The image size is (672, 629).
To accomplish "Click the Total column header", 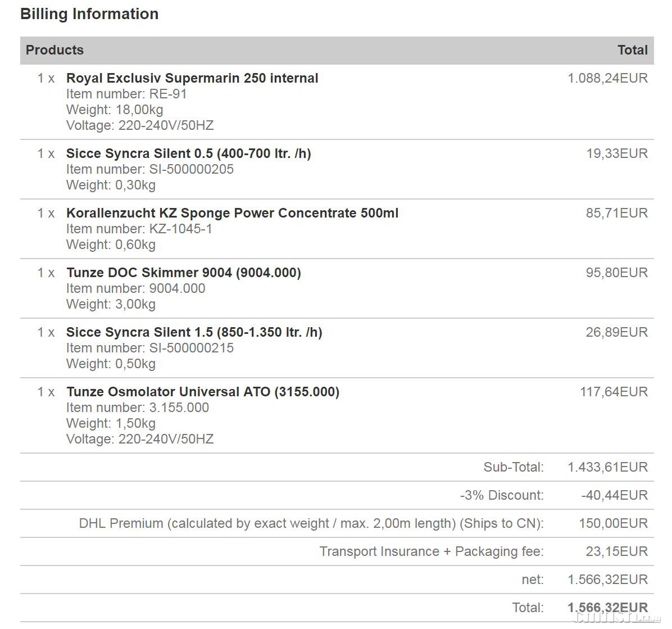I will tap(632, 50).
